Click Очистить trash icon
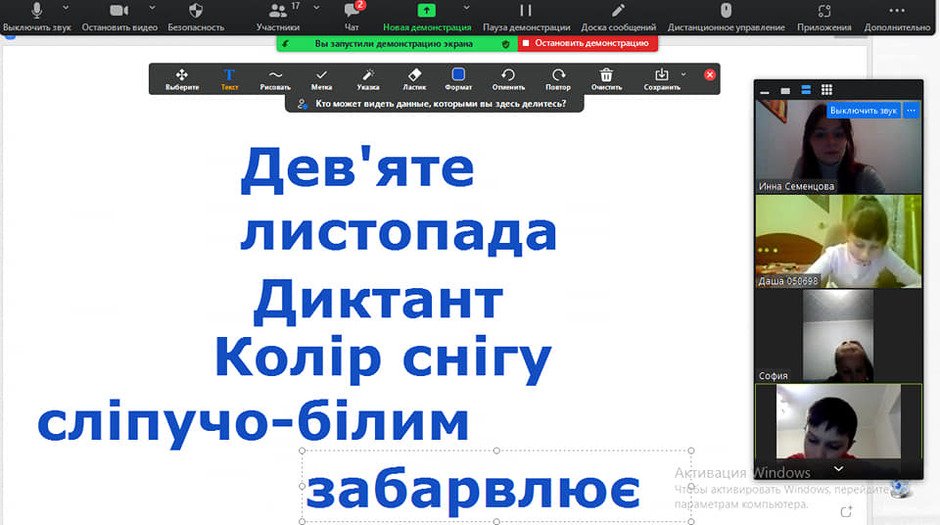Viewport: 940px width, 525px height. [x=606, y=79]
